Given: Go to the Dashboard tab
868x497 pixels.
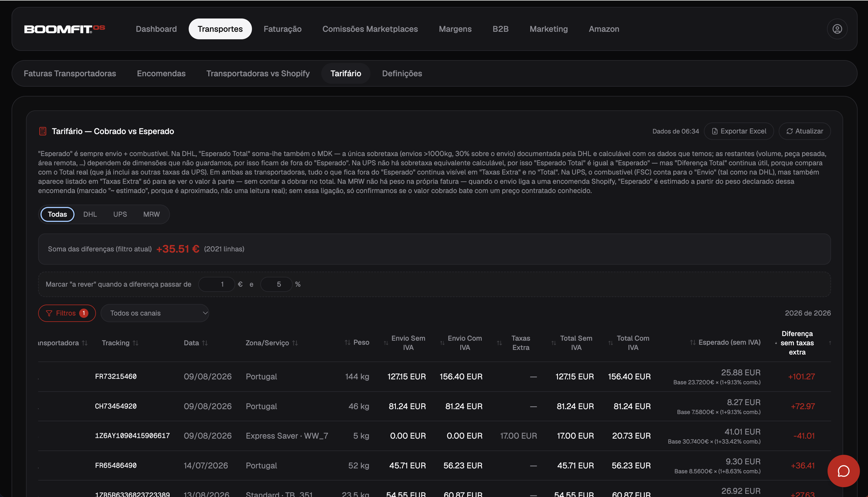Looking at the screenshot, I should tap(156, 29).
